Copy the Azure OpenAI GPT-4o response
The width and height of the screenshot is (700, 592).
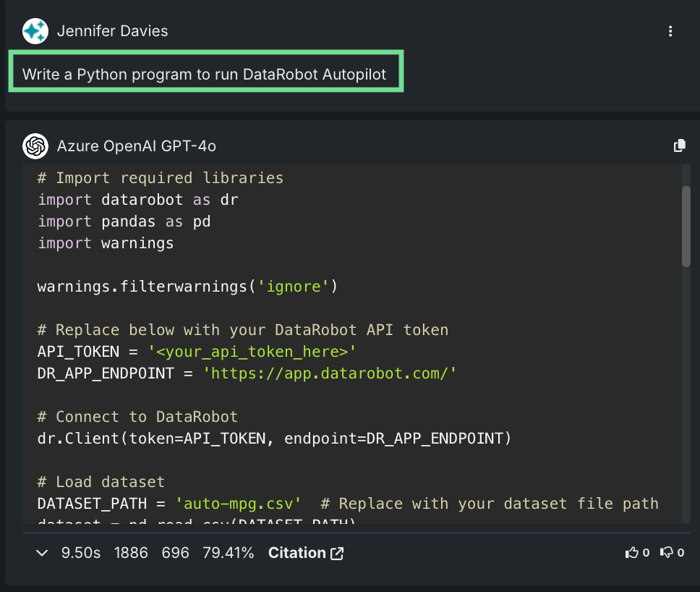[679, 146]
